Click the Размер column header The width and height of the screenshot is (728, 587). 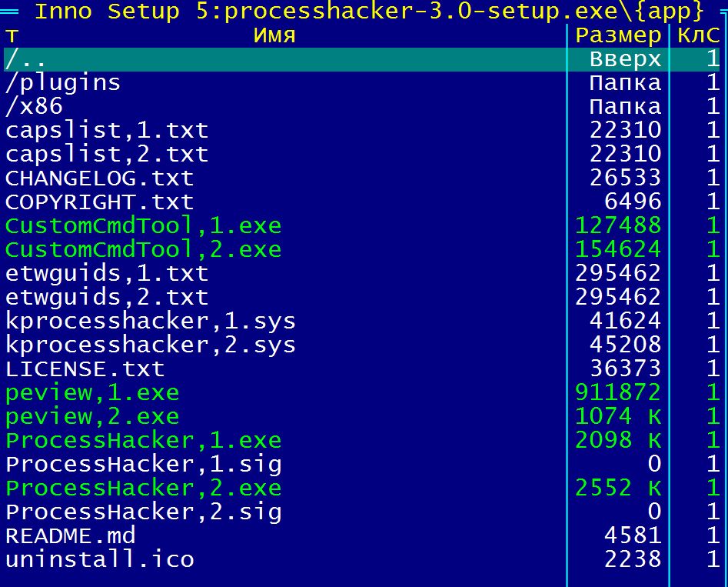(x=618, y=35)
